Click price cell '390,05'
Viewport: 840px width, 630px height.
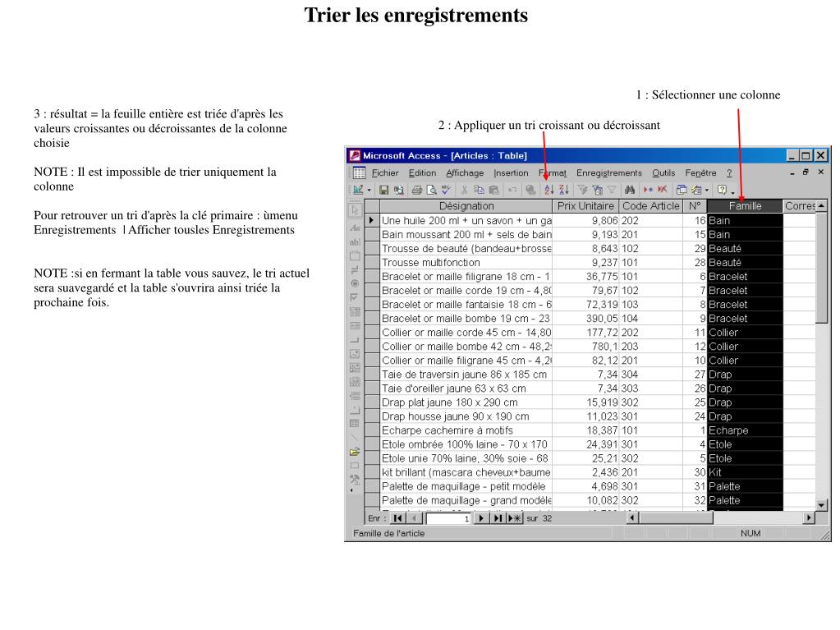coord(585,318)
